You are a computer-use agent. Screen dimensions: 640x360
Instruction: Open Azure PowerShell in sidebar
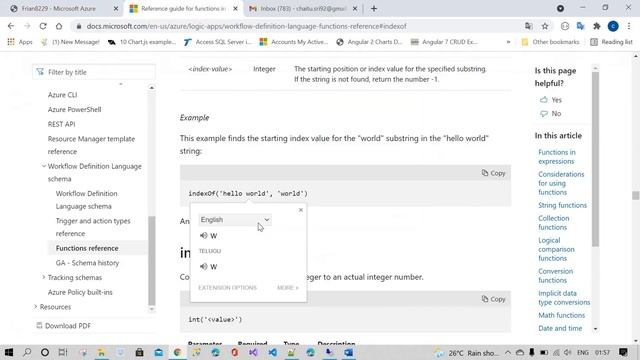click(x=74, y=109)
